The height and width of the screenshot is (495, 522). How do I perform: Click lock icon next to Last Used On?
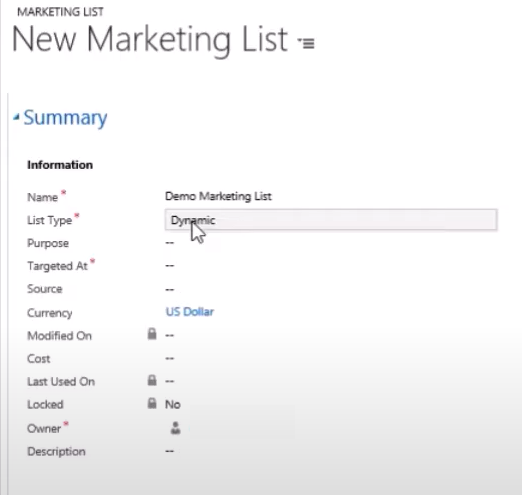point(152,380)
